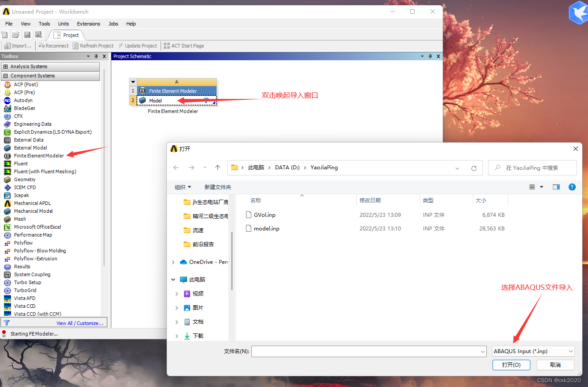Click the View All / Customize link
This screenshot has height=387, width=588.
pos(80,323)
